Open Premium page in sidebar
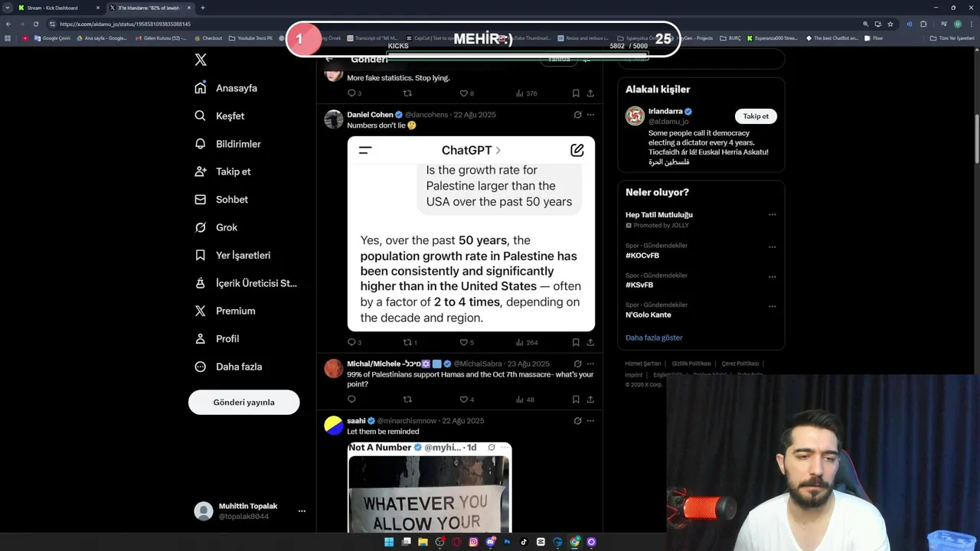This screenshot has width=980, height=551. (224, 311)
